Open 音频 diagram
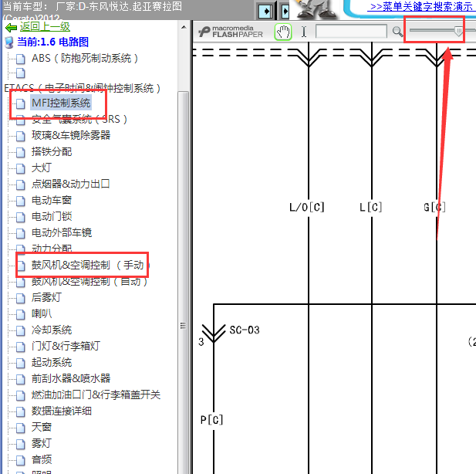Viewport: 476px width, 474px height. [x=42, y=460]
